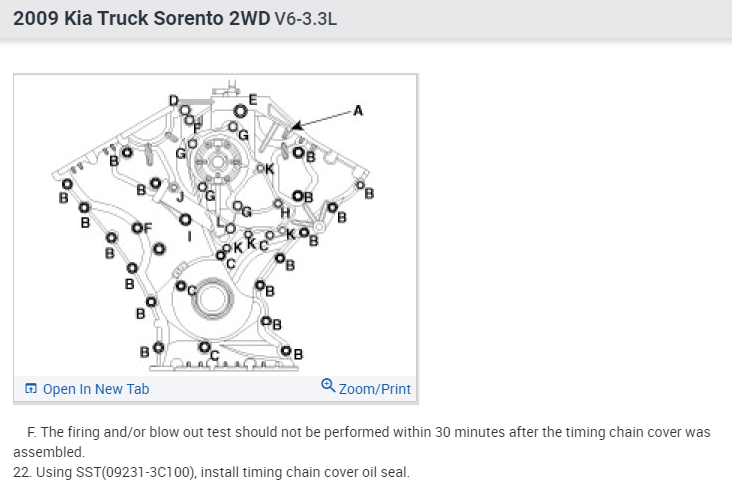Click the upper round pulley hub in the diagram
The width and height of the screenshot is (732, 494).
tap(217, 160)
